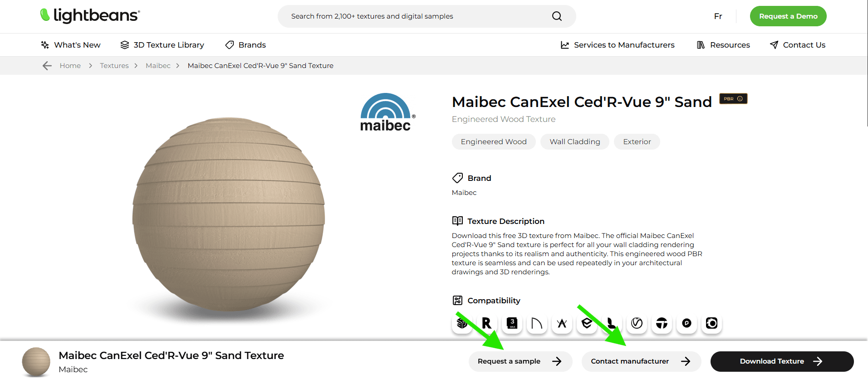
Task: Select the Exterior tag
Action: point(637,141)
